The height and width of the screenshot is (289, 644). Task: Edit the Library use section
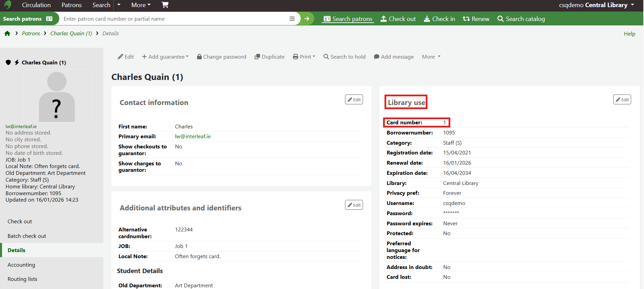pos(622,100)
